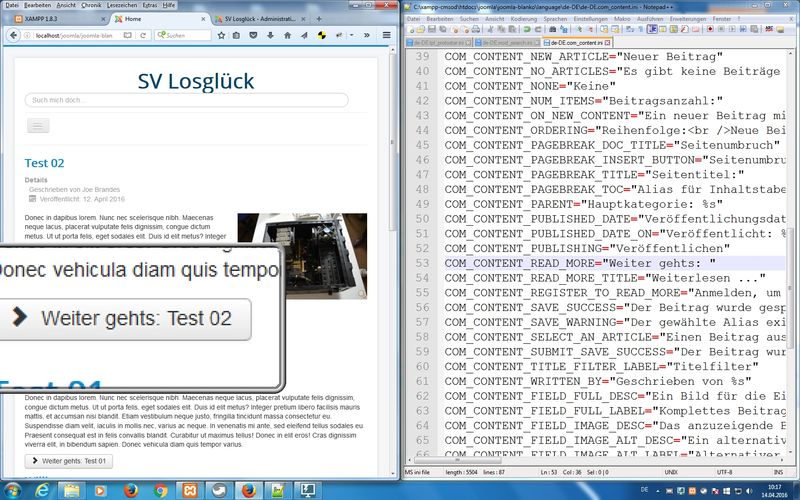Viewport: 800px width, 500px height.
Task: Open Firefox Lesezeichen menu
Action: [x=122, y=5]
